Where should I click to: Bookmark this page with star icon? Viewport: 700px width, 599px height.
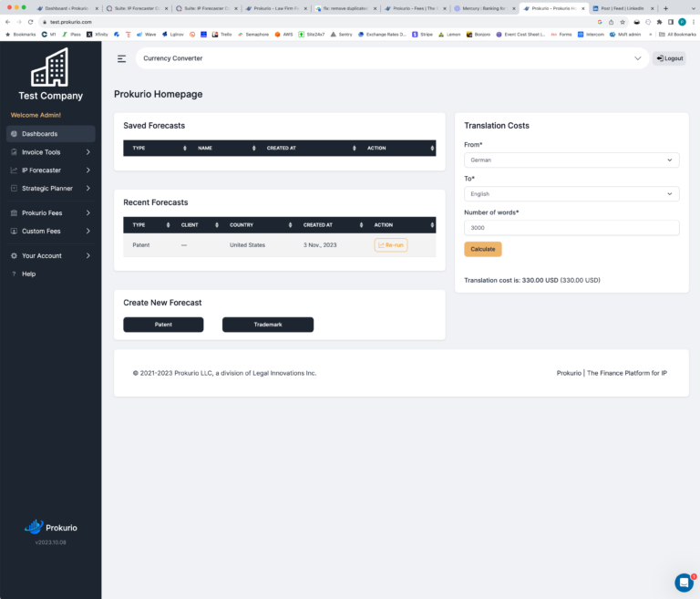pos(623,22)
